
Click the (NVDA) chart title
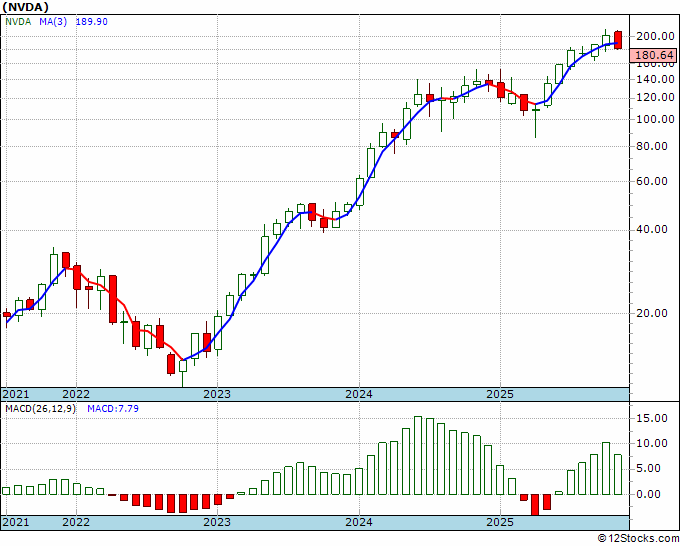25,7
